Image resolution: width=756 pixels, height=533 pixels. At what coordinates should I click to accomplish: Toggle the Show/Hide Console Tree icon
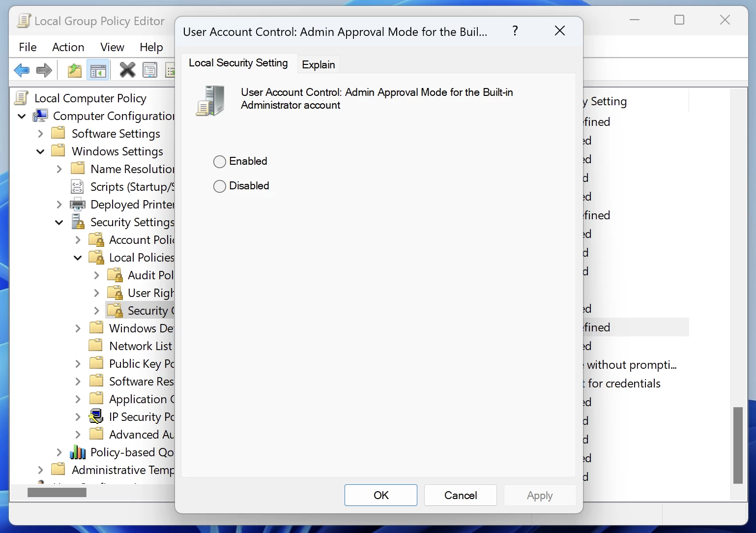click(98, 70)
